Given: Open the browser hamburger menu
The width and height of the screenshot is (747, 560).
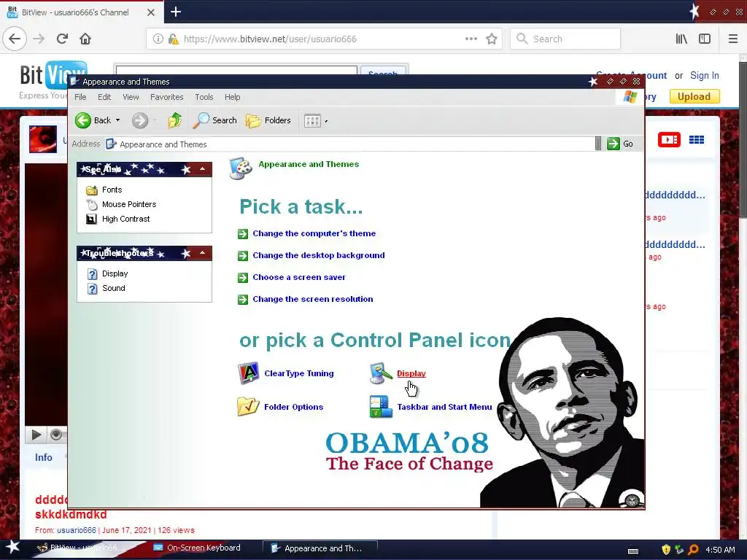Looking at the screenshot, I should point(732,39).
